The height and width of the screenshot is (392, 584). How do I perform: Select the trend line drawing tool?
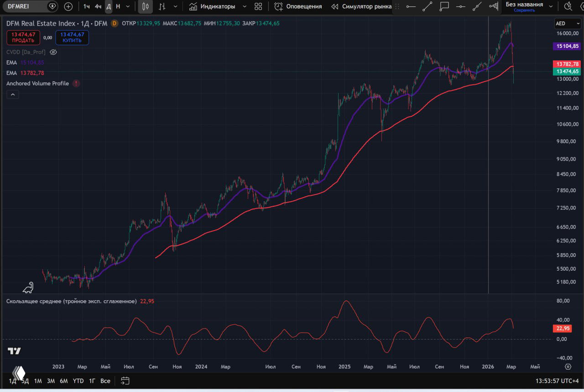[427, 6]
